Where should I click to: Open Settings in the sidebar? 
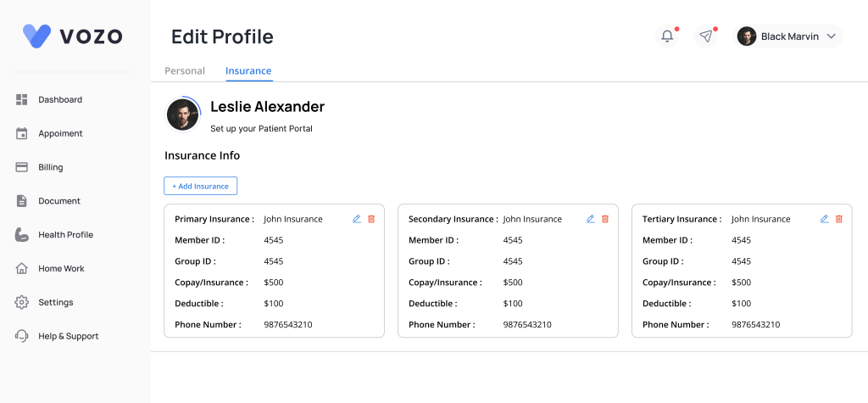pos(55,303)
